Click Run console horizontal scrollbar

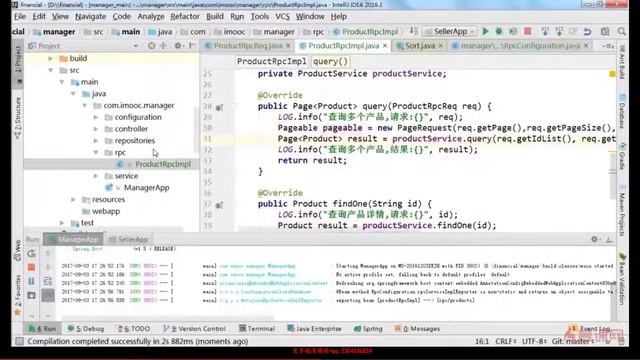pyautogui.click(x=167, y=318)
